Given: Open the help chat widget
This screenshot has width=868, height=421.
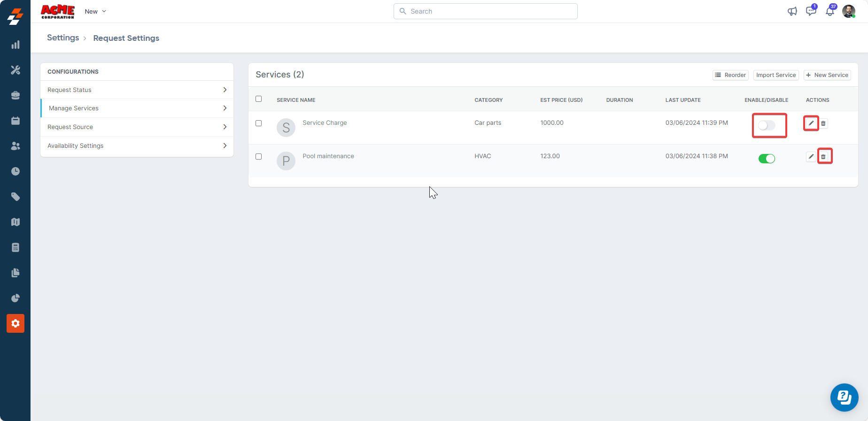Looking at the screenshot, I should click(x=844, y=398).
